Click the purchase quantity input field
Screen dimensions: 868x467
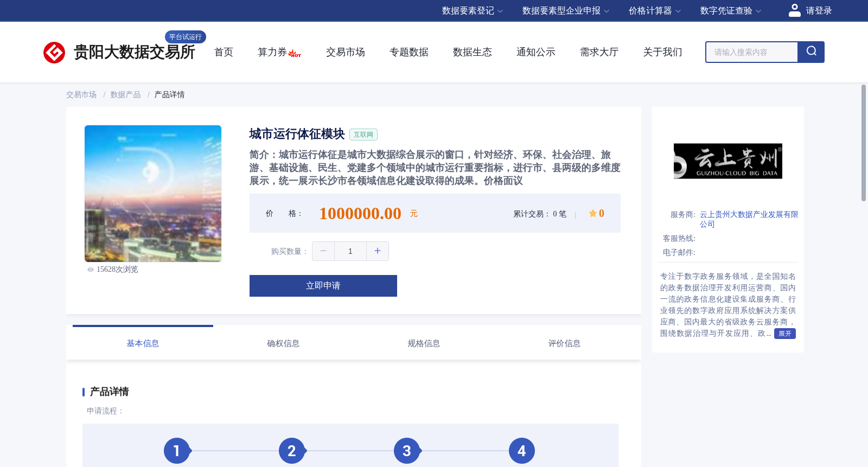(x=350, y=251)
